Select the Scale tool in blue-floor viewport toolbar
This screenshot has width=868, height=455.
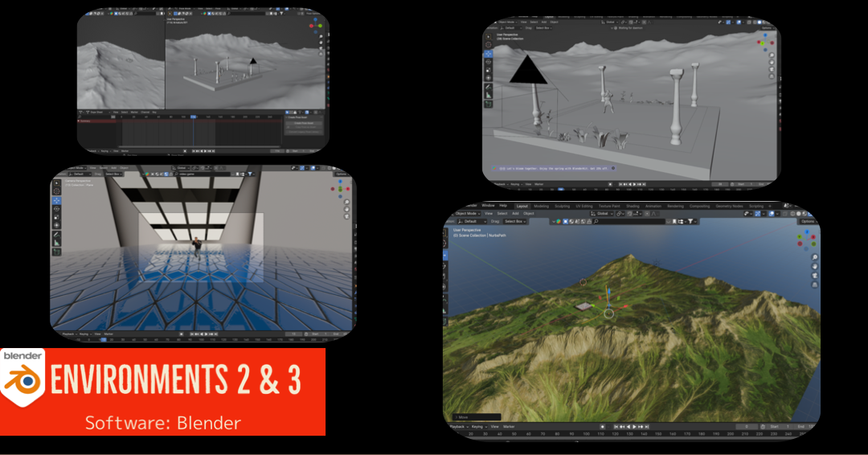click(x=56, y=217)
